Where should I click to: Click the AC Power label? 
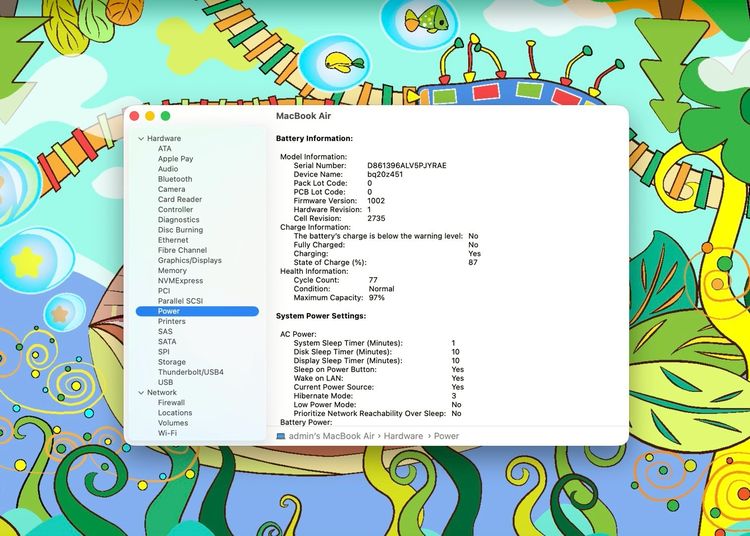point(298,334)
